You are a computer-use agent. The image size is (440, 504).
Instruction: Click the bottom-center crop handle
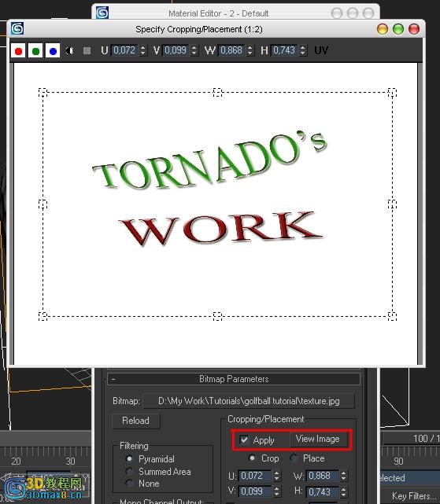coord(217,316)
